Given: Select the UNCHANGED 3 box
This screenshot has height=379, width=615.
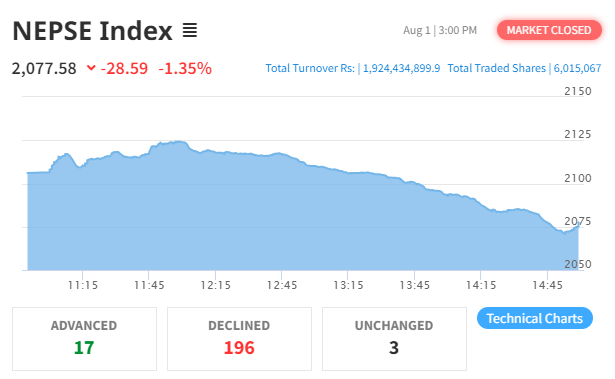Looking at the screenshot, I should click(x=394, y=339).
